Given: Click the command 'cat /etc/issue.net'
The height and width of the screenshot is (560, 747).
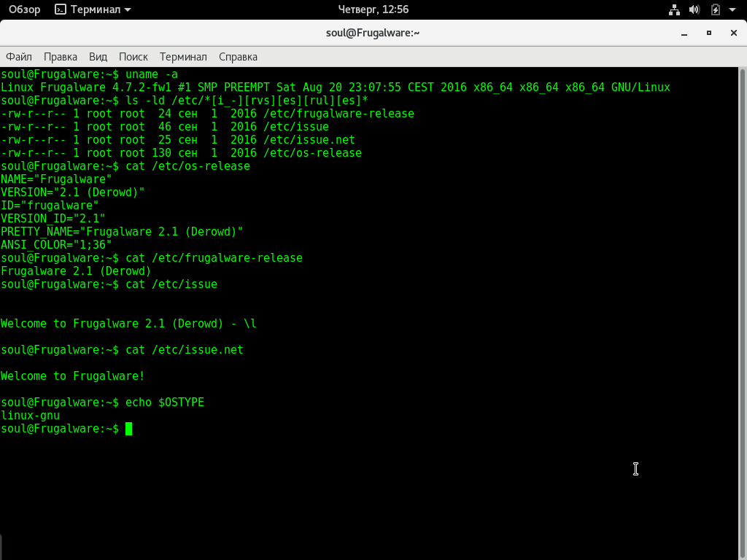Looking at the screenshot, I should [185, 350].
